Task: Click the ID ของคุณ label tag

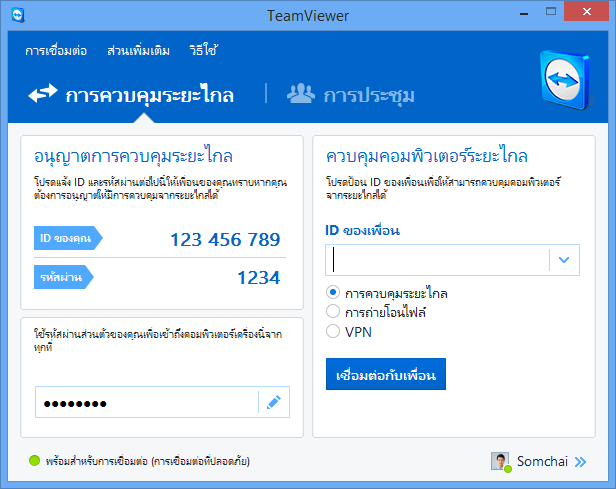Action: pyautogui.click(x=68, y=238)
